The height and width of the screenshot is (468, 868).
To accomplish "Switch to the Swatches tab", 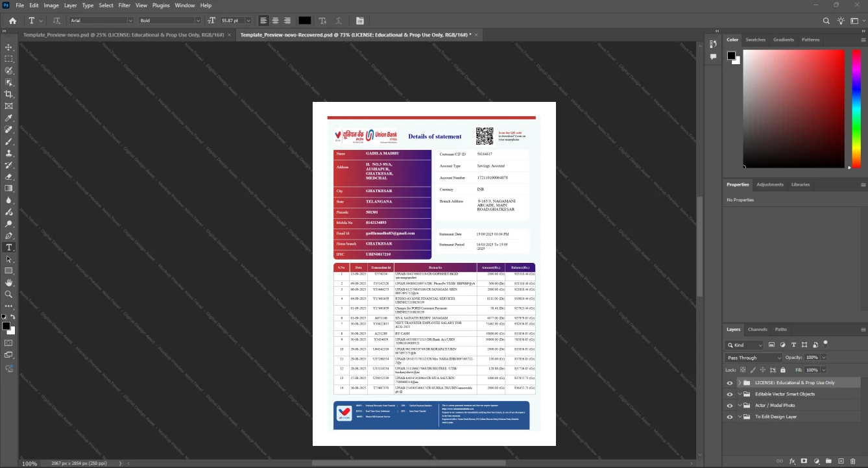I will point(755,40).
